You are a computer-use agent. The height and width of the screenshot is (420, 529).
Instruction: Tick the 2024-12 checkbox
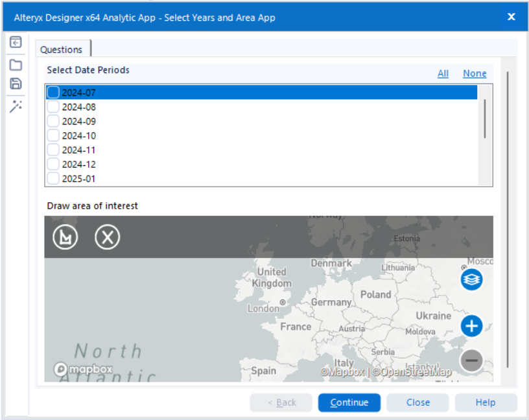(x=53, y=164)
